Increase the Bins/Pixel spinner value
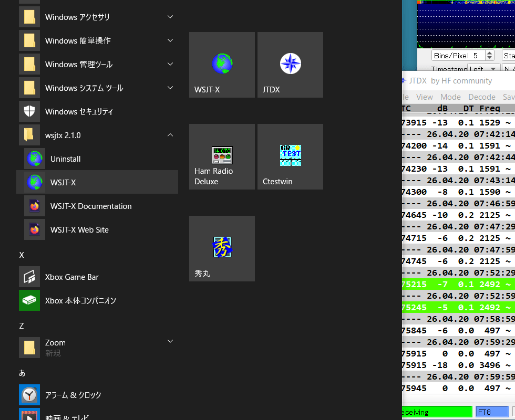Screen dimensions: 515x420 coord(490,53)
